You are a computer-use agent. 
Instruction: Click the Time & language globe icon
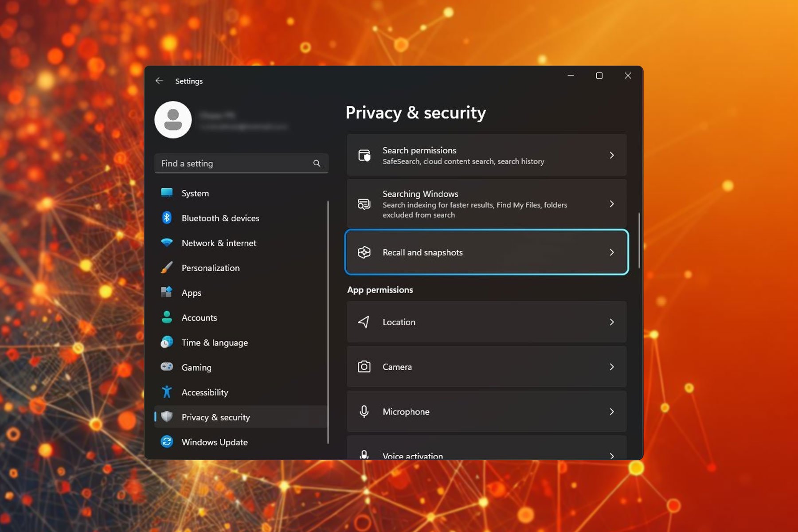click(x=167, y=342)
